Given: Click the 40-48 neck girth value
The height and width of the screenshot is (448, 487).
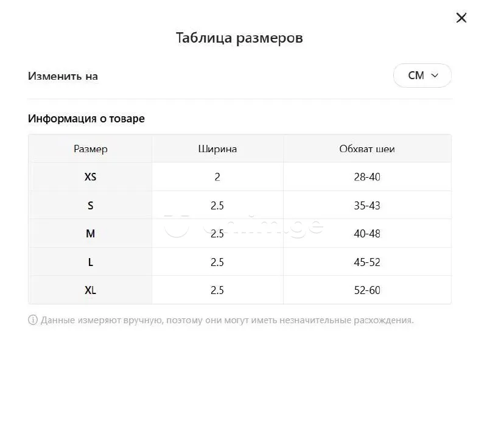Looking at the screenshot, I should click(367, 234).
